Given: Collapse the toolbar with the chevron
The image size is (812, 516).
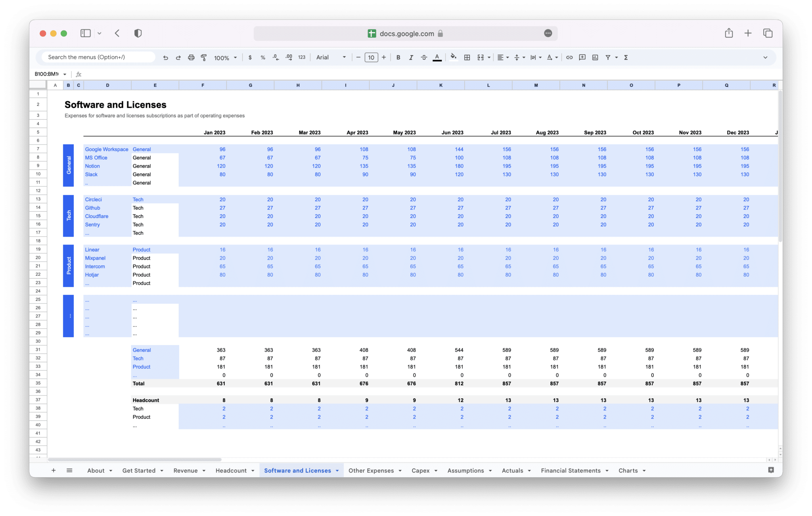Looking at the screenshot, I should (x=765, y=57).
